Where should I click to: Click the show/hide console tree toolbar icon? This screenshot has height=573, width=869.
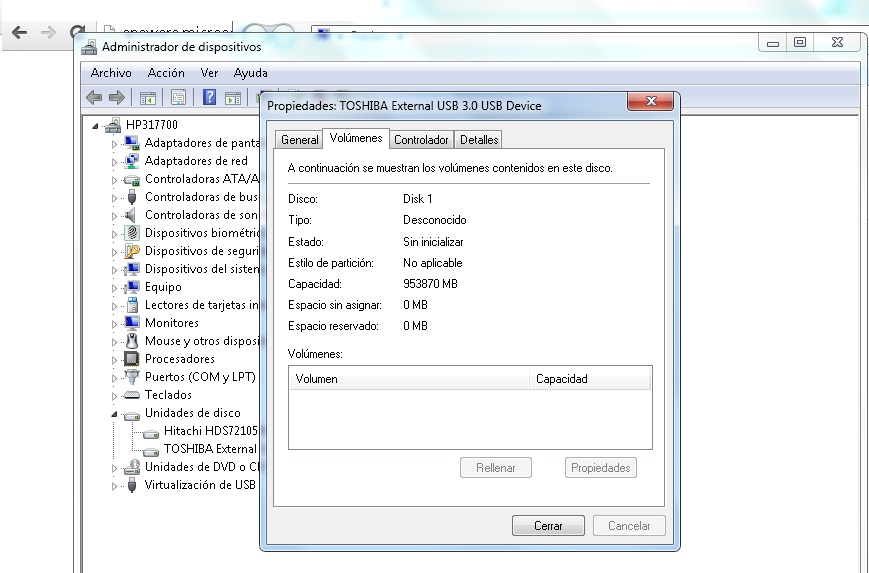[x=147, y=98]
